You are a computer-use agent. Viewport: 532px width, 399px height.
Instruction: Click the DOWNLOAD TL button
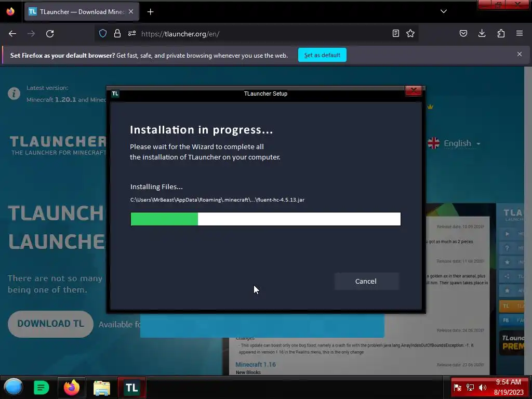[50, 324]
